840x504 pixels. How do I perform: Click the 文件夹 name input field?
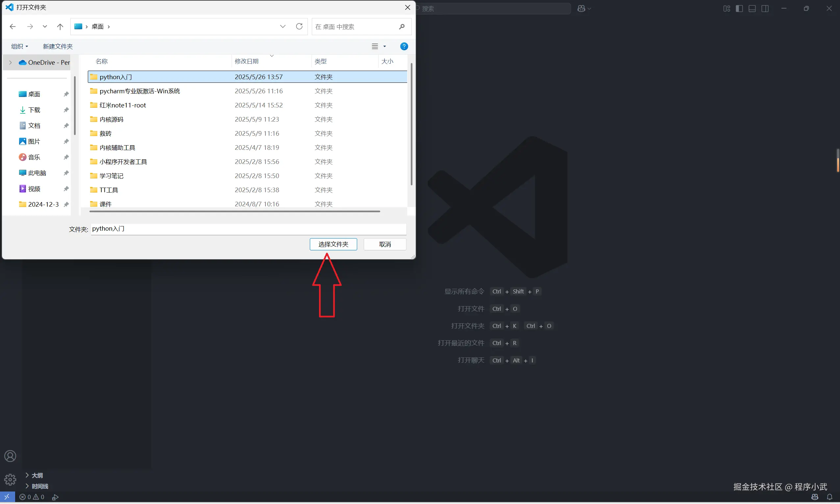coord(248,229)
